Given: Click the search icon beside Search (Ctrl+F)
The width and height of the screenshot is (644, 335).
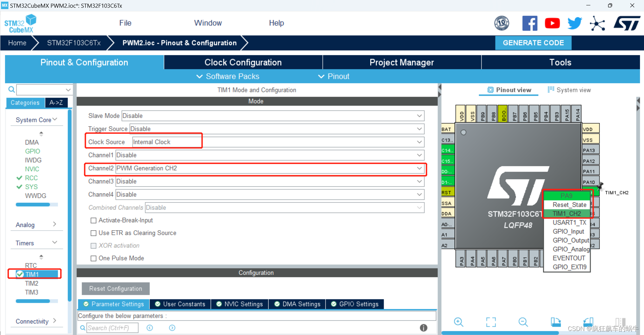Looking at the screenshot, I should (83, 328).
